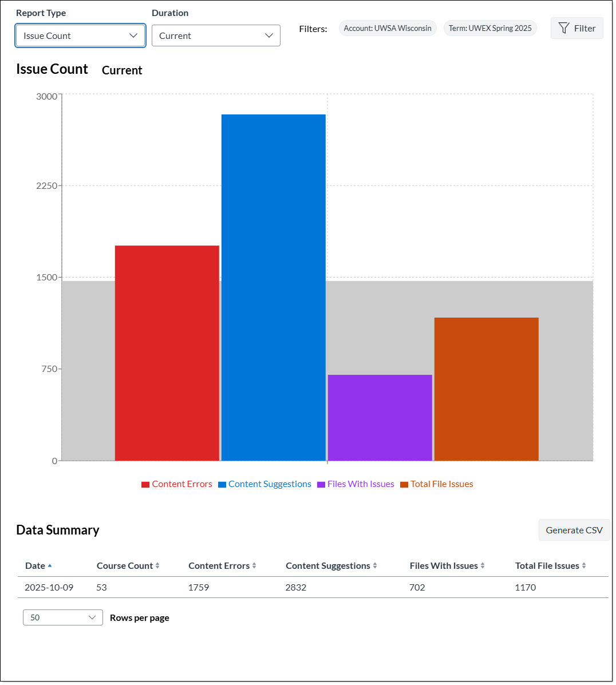Open the Duration dropdown set to Current
The width and height of the screenshot is (616, 685).
(x=216, y=35)
